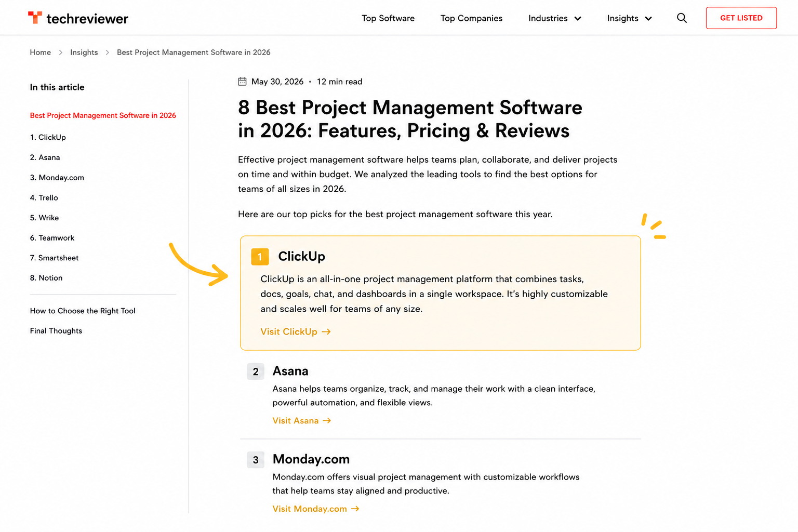Click the GET LISTED button
Viewport: 798px width, 532px height.
pyautogui.click(x=741, y=18)
